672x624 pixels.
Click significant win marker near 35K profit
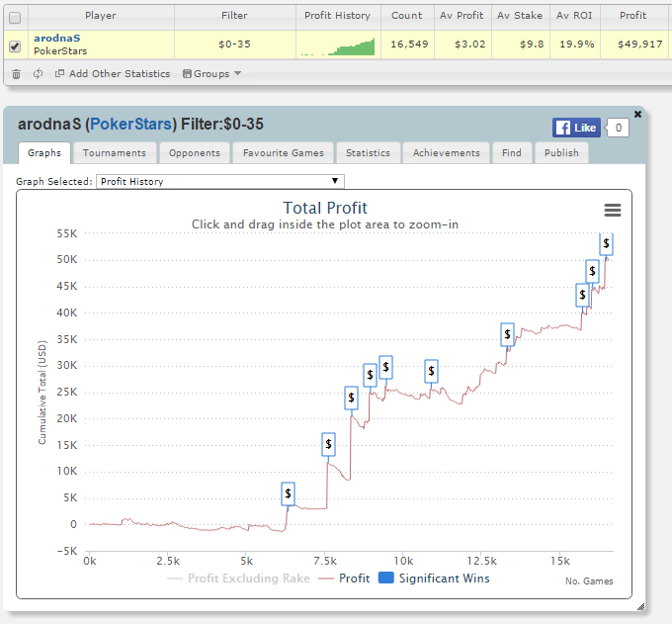point(507,334)
